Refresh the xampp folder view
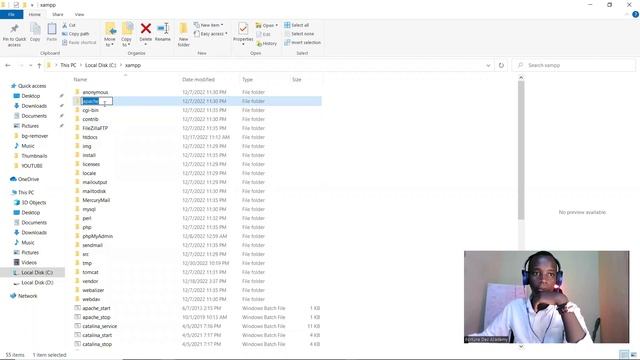Screen dimensions: 640x360 click(501, 65)
